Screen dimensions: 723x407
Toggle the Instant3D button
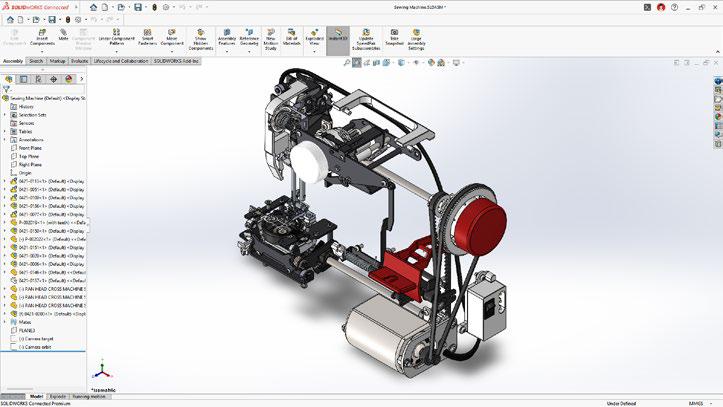click(x=337, y=37)
